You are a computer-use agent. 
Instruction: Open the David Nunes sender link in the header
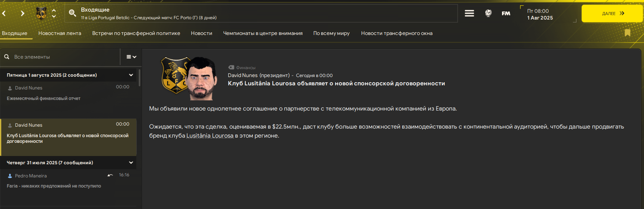243,75
